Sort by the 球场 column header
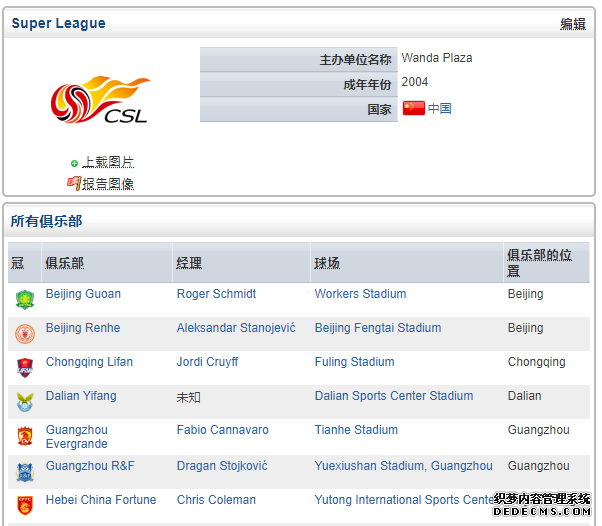Viewport: 602px width, 526px height. pos(327,263)
